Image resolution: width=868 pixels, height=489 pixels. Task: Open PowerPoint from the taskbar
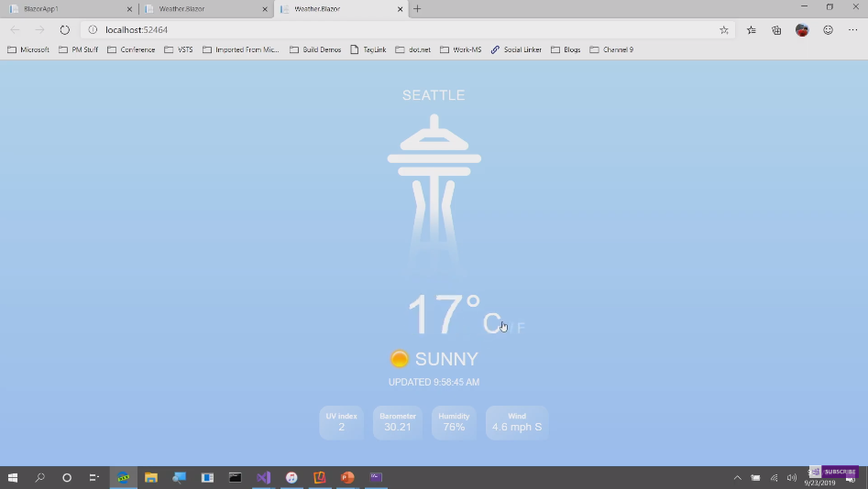[347, 477]
